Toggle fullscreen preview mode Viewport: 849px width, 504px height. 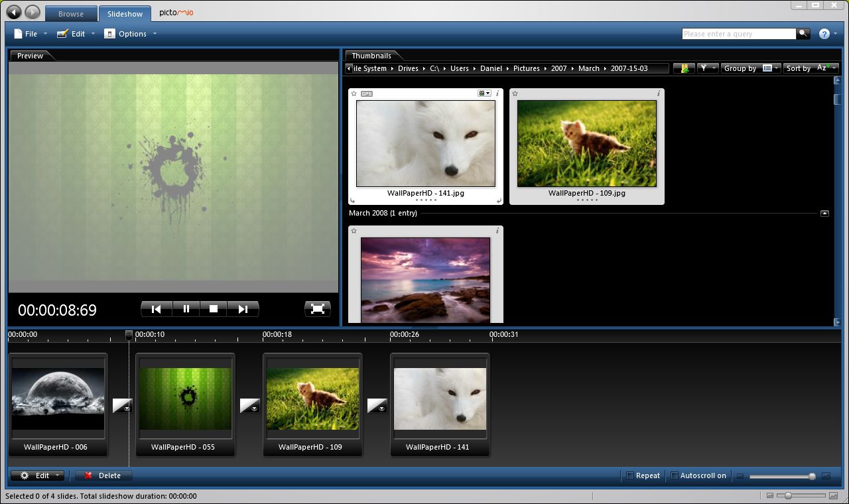tap(318, 309)
